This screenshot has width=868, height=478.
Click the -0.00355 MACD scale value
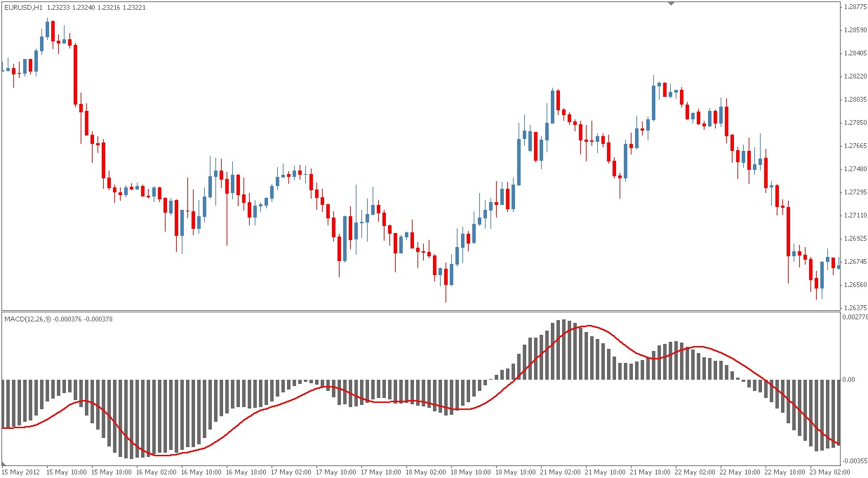[x=855, y=460]
